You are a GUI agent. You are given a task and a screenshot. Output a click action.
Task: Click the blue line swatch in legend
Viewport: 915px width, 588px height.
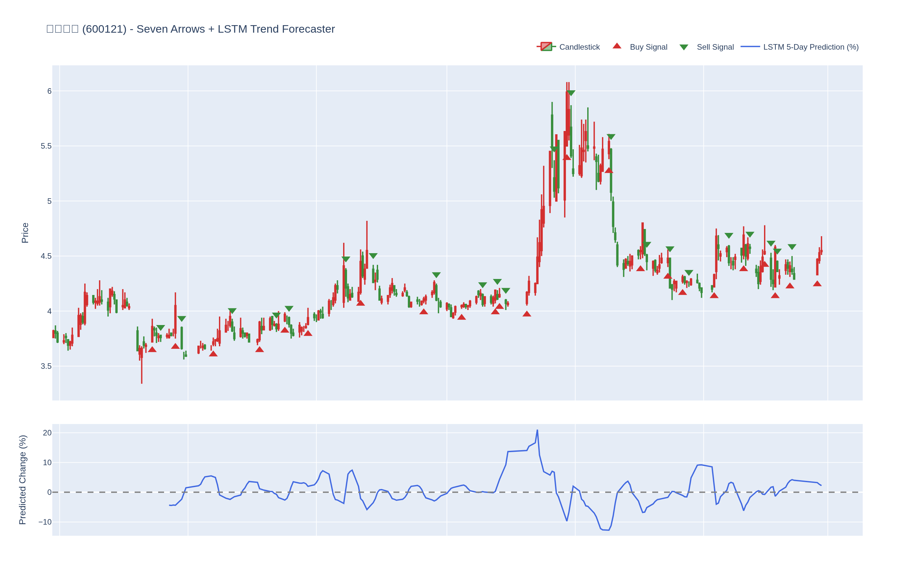coord(750,47)
